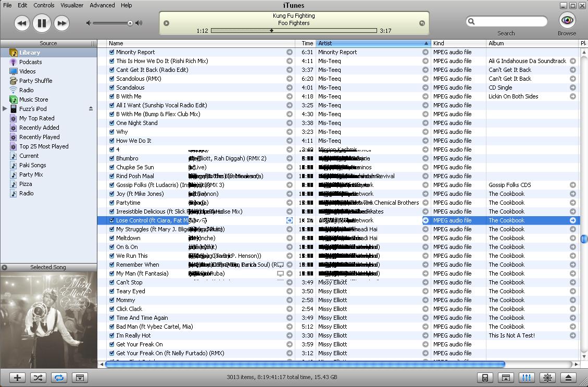This screenshot has height=387, width=588.
Task: Click the volume slider knob
Action: click(x=130, y=23)
